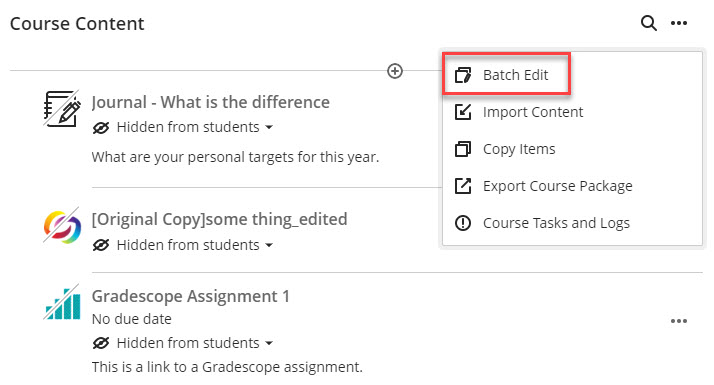Open the Course Content search magnifier
The width and height of the screenshot is (714, 385).
pos(648,23)
